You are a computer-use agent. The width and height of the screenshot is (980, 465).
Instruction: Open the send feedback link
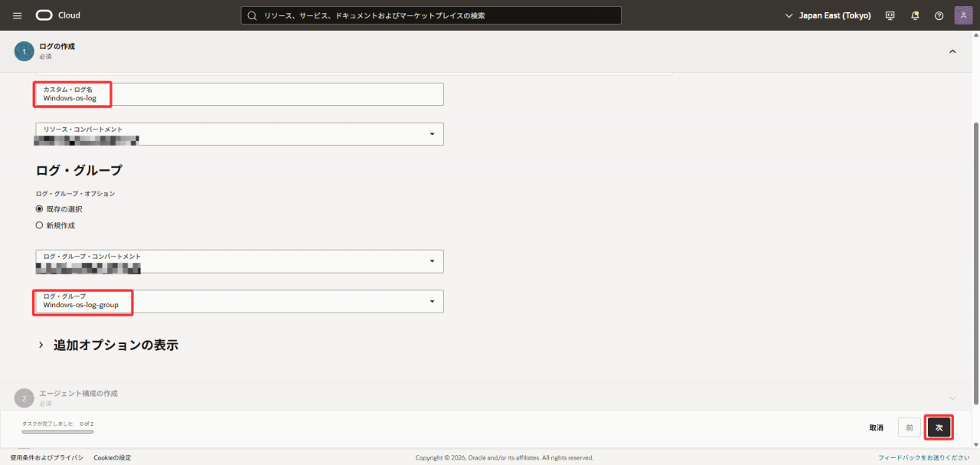[x=924, y=457]
